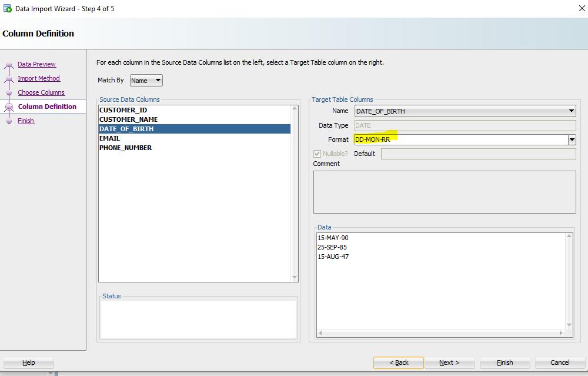Viewport: 588px width, 376px height.
Task: Proceed with the Next button
Action: click(x=449, y=362)
